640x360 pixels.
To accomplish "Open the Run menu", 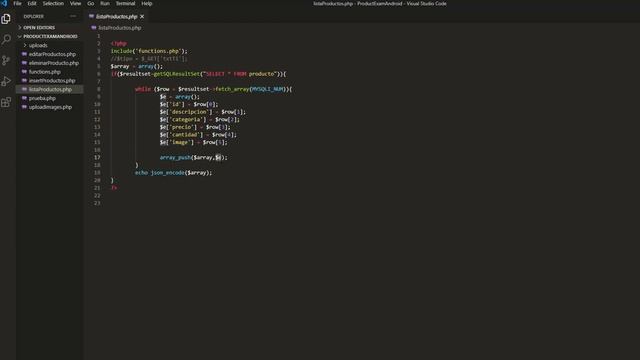I will coord(105,3).
